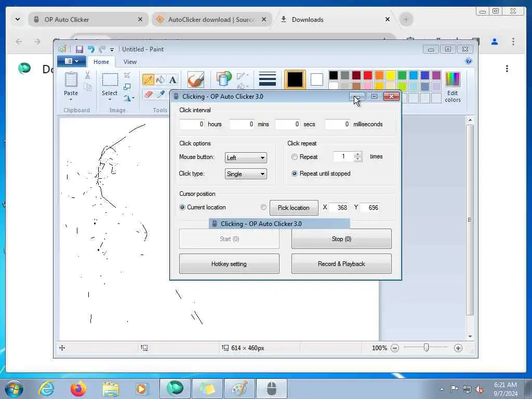
Task: Select the Repeat times radio button
Action: (295, 157)
